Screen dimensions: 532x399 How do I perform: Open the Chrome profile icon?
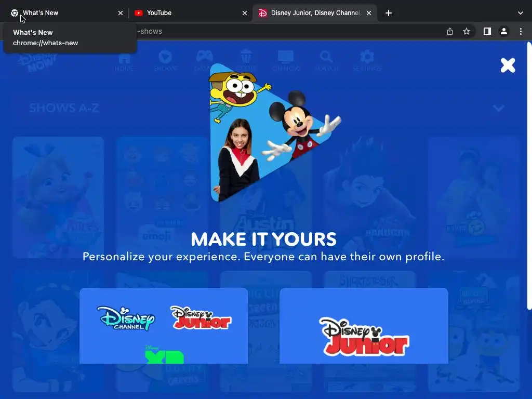(504, 32)
